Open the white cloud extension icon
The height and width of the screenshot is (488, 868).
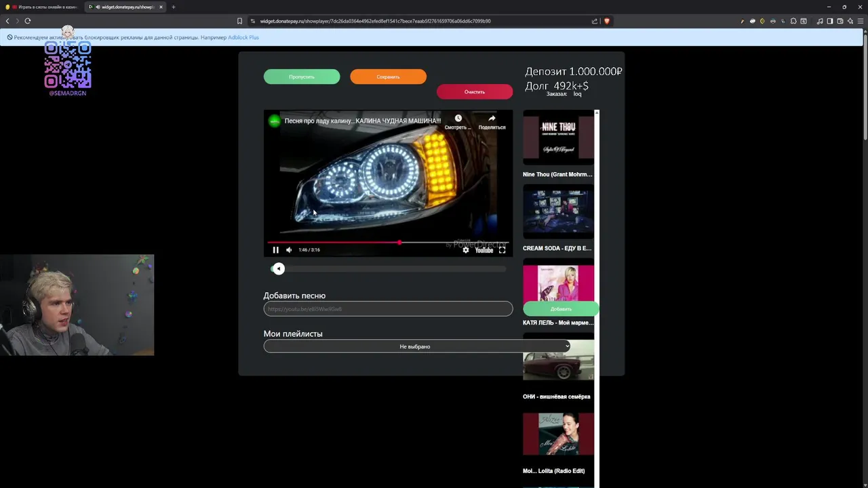(753, 21)
